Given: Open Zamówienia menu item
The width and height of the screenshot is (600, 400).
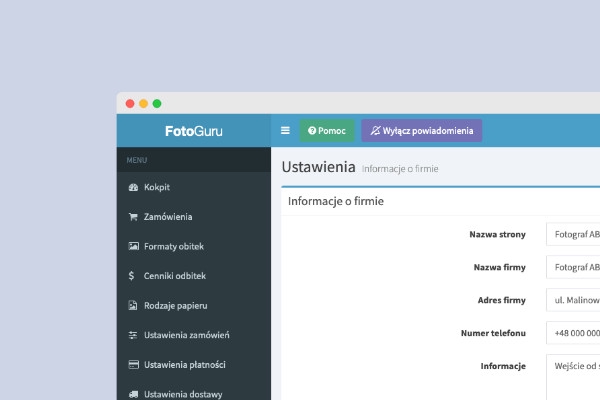Looking at the screenshot, I should 194,217.
